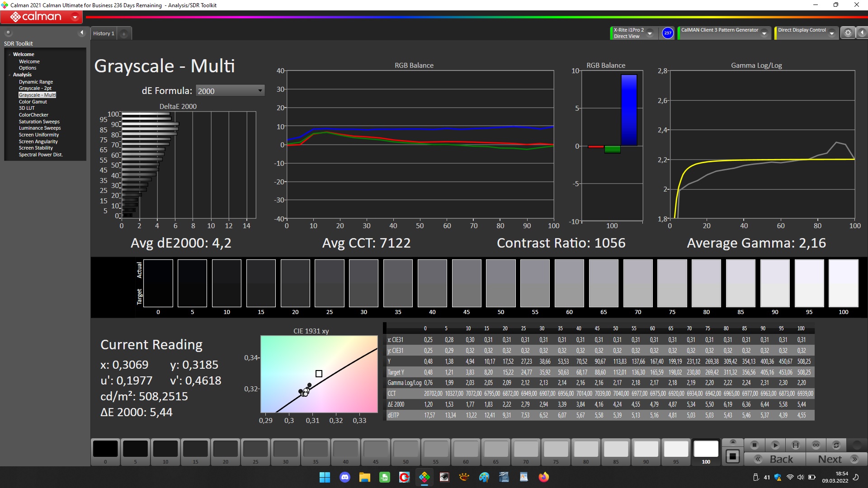Select the 50 percent gray swatch
The height and width of the screenshot is (488, 868).
tap(406, 450)
